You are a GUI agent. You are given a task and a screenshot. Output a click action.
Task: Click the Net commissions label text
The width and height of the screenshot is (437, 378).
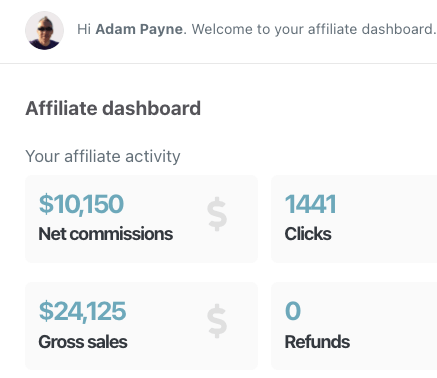click(106, 234)
